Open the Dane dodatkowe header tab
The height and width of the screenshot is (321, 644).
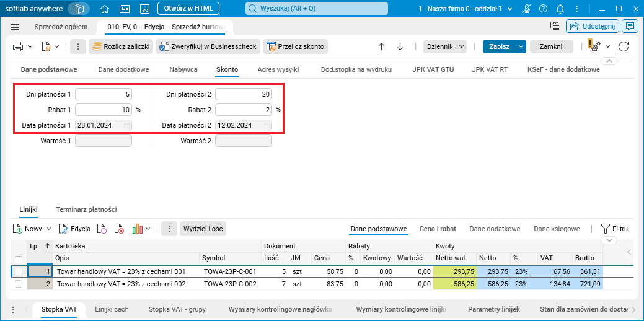[123, 69]
